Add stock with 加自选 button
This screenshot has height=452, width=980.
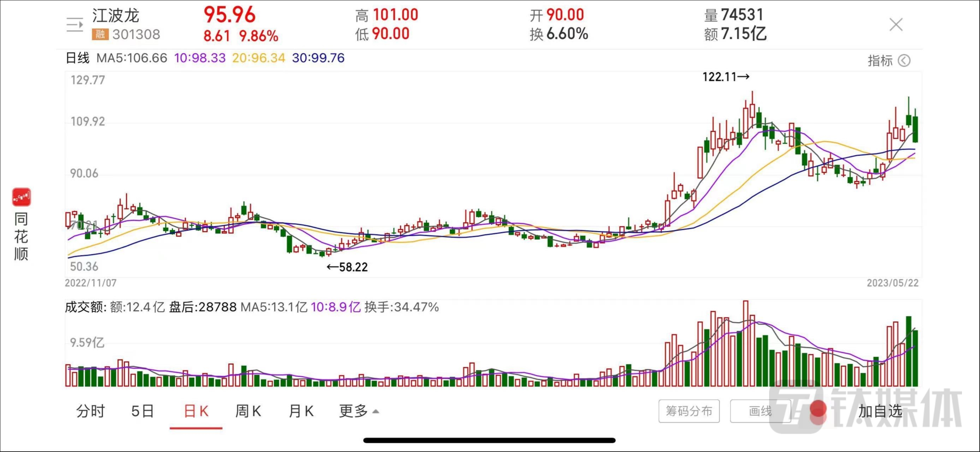point(880,411)
